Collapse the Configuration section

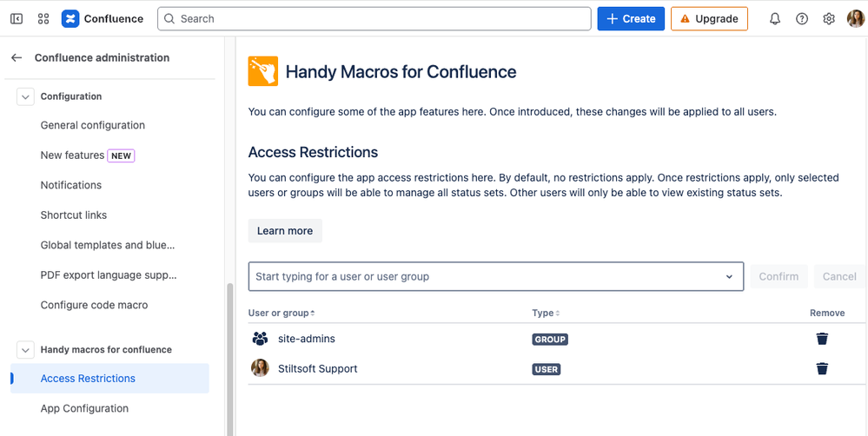(x=26, y=96)
